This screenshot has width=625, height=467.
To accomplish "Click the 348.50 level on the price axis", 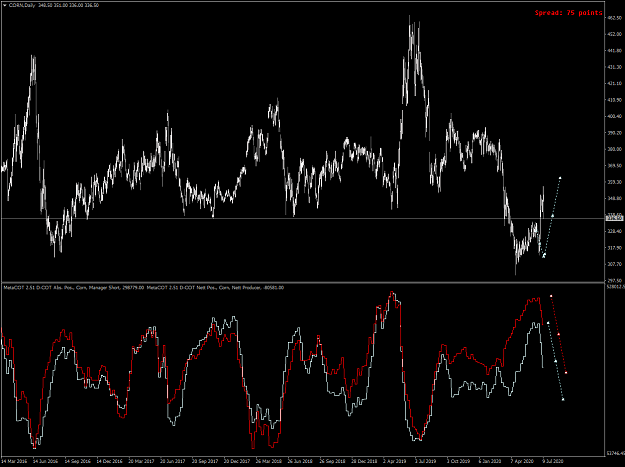I will click(614, 198).
